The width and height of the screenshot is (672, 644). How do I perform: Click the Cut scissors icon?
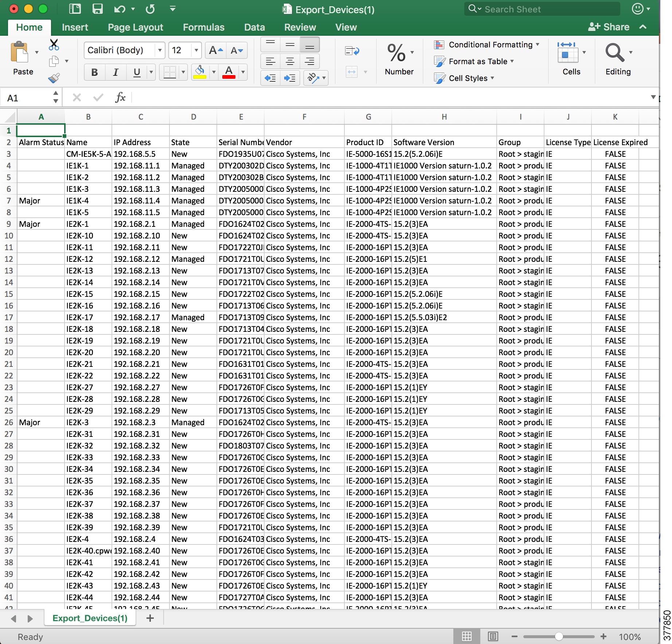click(54, 44)
